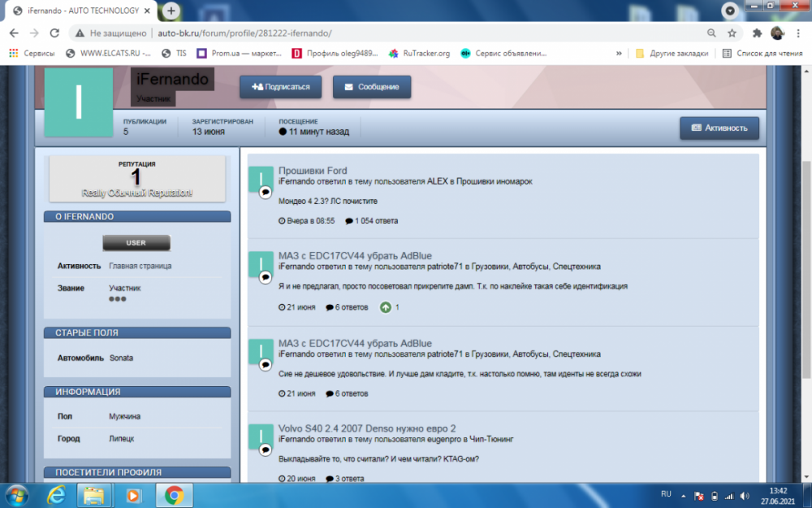Image resolution: width=812 pixels, height=508 pixels.
Task: Open the zoom magnifier icon in address bar
Action: (x=711, y=33)
